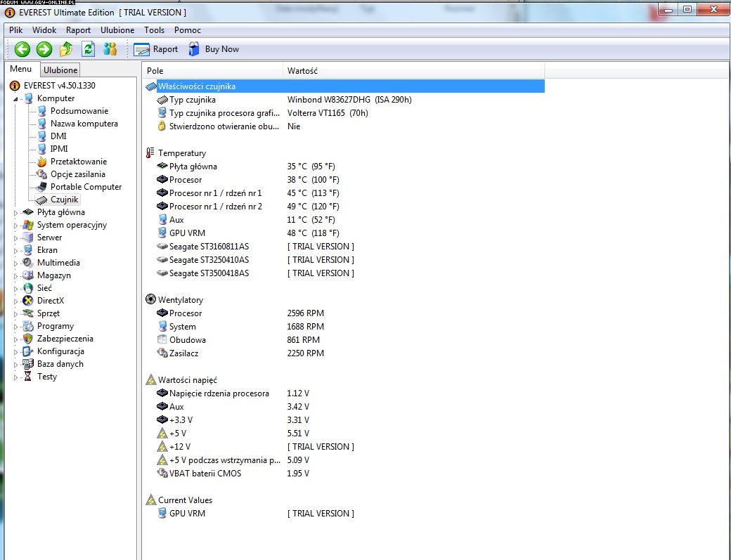Select the IPMI tree item
Image resolution: width=731 pixels, height=560 pixels.
point(59,149)
